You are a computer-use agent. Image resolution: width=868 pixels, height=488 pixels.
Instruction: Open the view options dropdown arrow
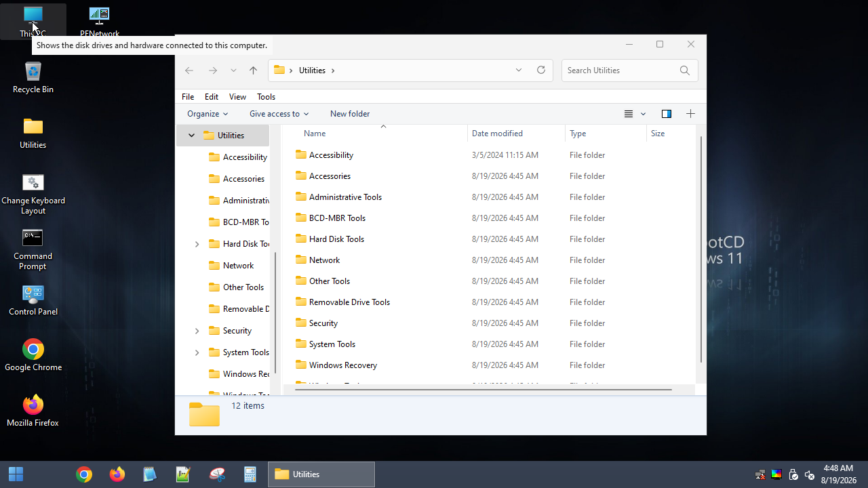(644, 114)
